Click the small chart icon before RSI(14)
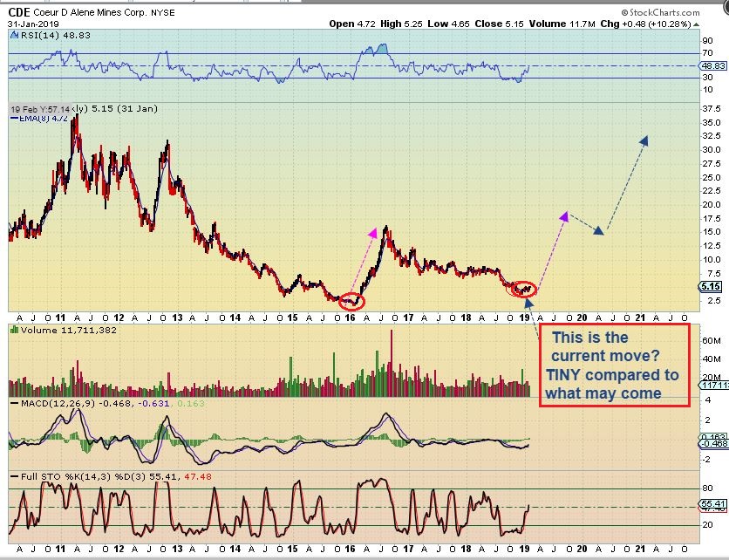Image resolution: width=729 pixels, height=560 pixels. [x=15, y=36]
